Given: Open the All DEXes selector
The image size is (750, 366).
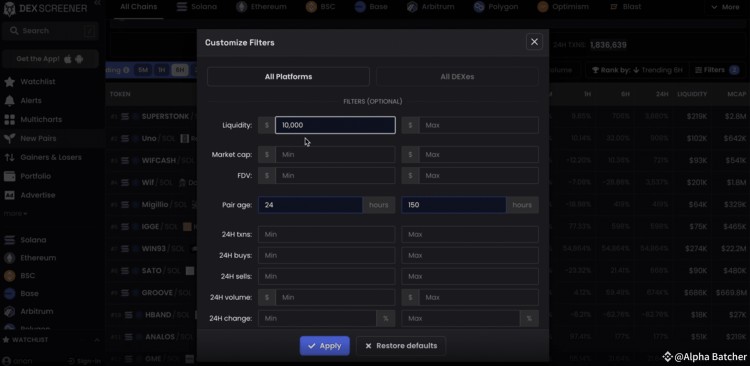Looking at the screenshot, I should 457,77.
